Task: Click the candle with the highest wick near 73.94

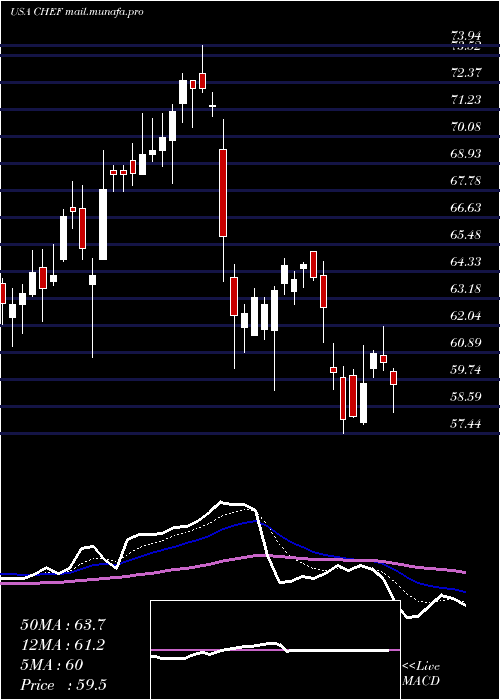Action: [203, 81]
